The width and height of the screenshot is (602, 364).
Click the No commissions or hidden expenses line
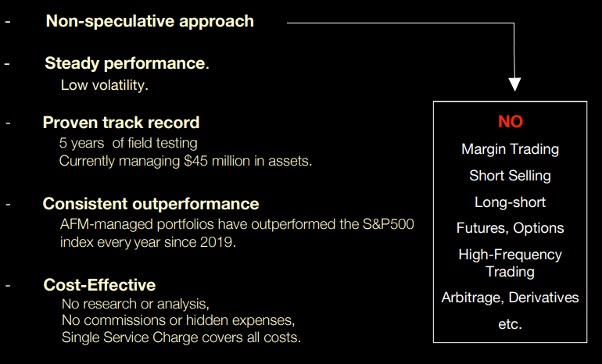coord(178,320)
